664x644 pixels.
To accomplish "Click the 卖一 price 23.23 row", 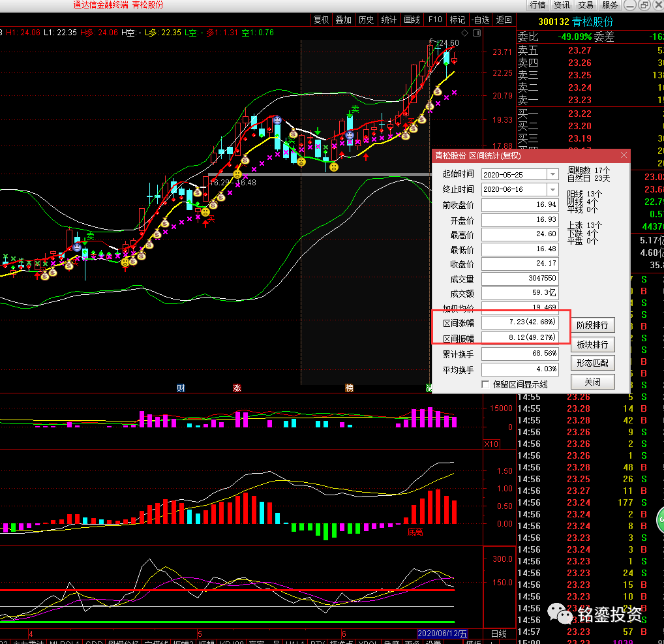I will pyautogui.click(x=590, y=100).
